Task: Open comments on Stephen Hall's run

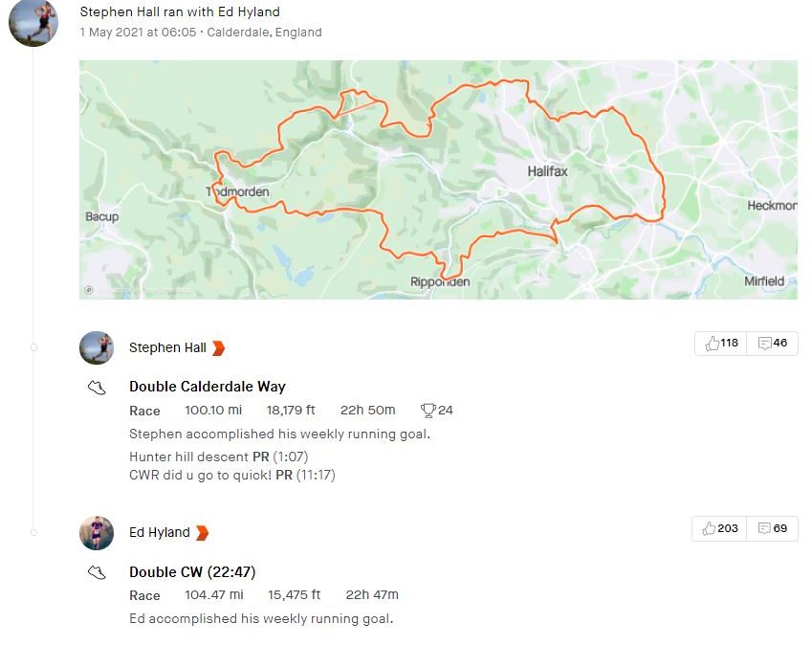Action: (765, 344)
